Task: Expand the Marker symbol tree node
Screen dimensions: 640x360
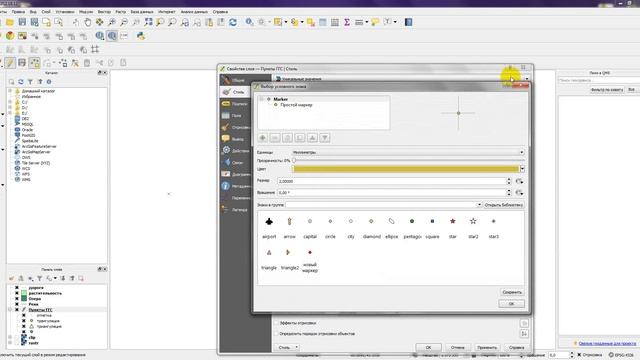Action: [x=262, y=99]
